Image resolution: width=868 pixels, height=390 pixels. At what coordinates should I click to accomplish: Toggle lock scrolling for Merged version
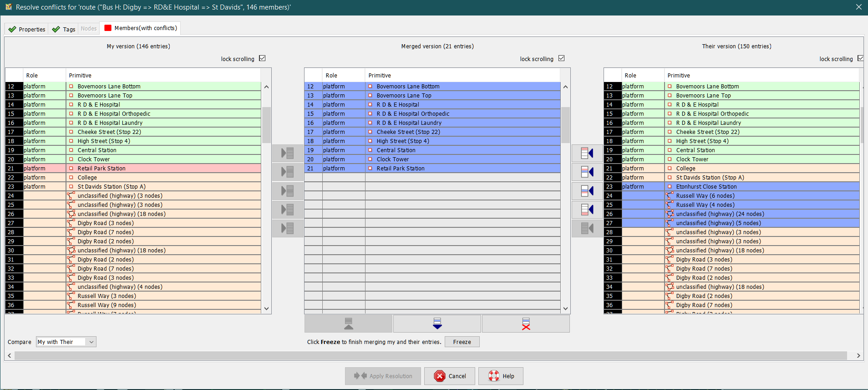561,58
